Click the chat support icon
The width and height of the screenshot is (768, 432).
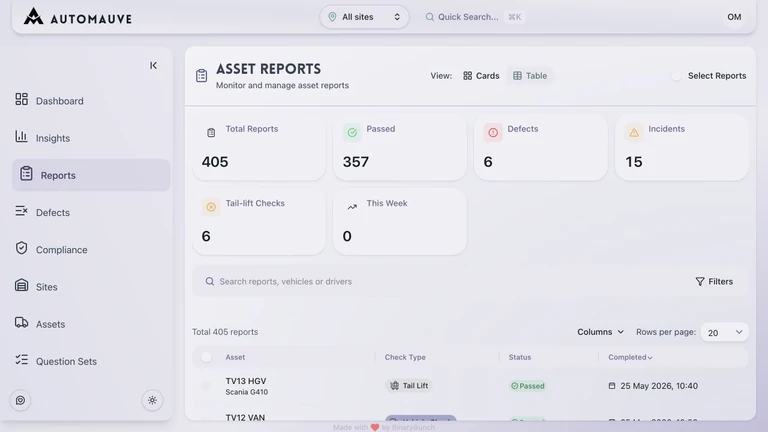tap(21, 400)
